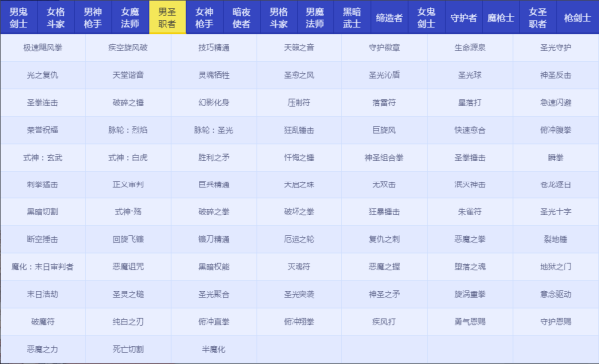Viewport: 599px width, 364px height.
Task: Click the 光之复仇 skill cell
Action: [x=42, y=75]
